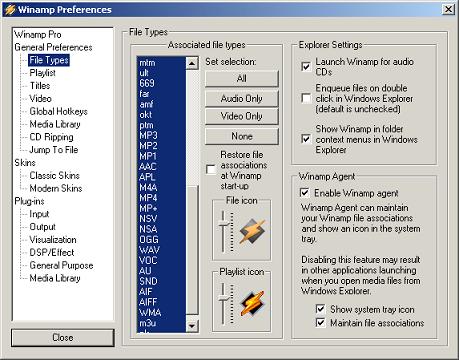Open DSP/Effect plug-ins page
The height and width of the screenshot is (360, 459).
(52, 252)
